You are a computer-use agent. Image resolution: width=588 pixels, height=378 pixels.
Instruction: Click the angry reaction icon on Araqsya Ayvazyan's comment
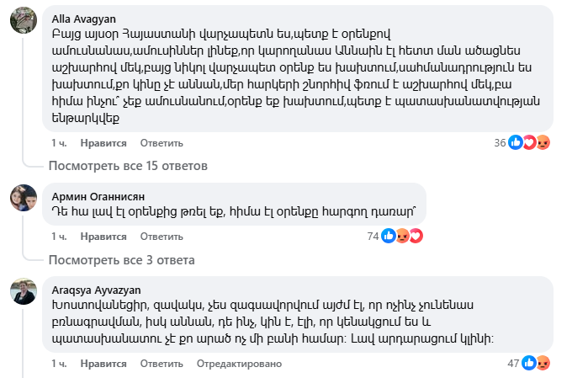coord(543,363)
